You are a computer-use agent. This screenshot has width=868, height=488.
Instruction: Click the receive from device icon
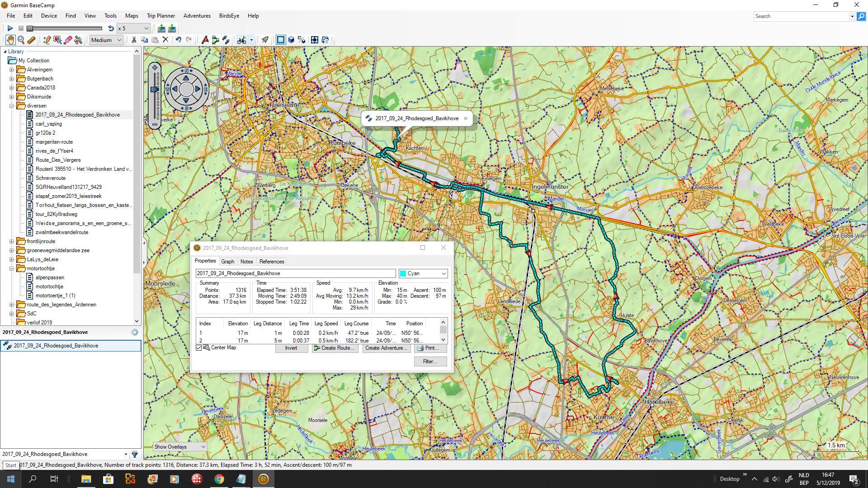tap(172, 28)
